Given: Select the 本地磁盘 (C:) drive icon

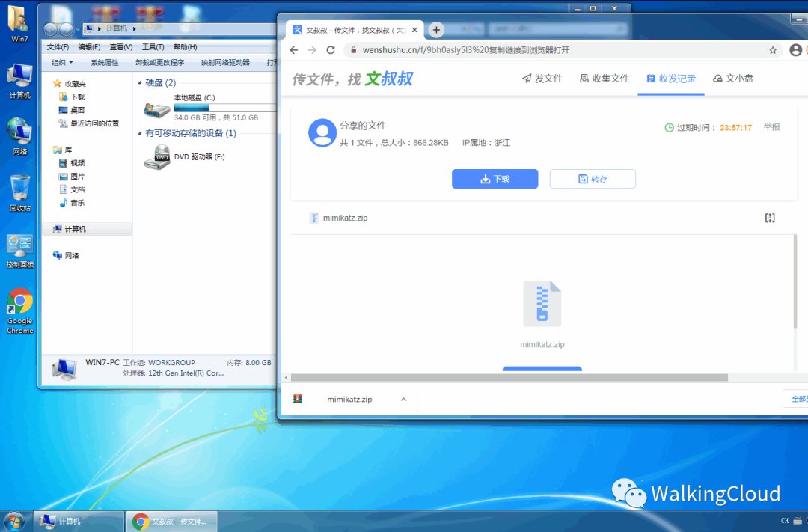Looking at the screenshot, I should coord(157,109).
